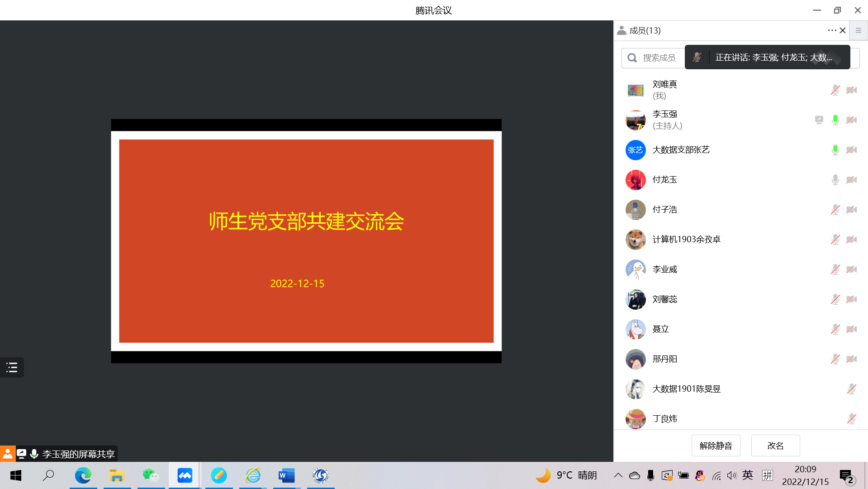Click the microphone icon next to 付龙玉
This screenshot has width=868, height=489.
click(x=835, y=180)
